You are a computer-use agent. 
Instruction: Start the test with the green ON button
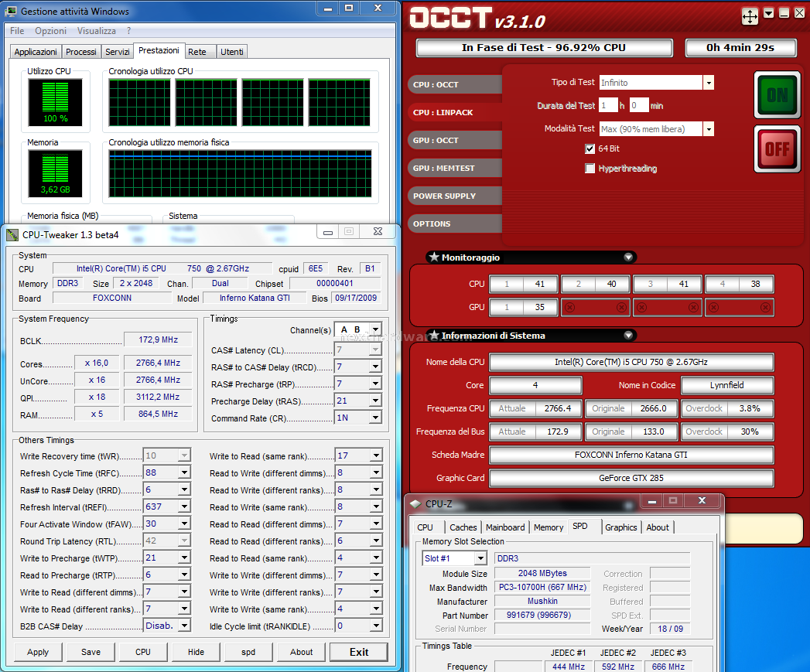[777, 95]
